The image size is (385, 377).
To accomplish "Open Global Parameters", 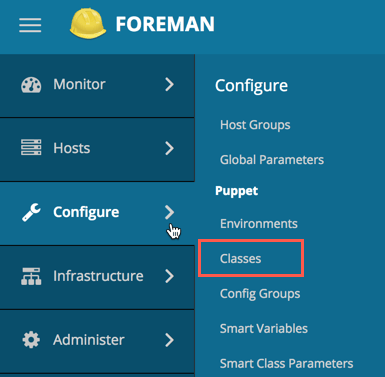I will click(272, 160).
